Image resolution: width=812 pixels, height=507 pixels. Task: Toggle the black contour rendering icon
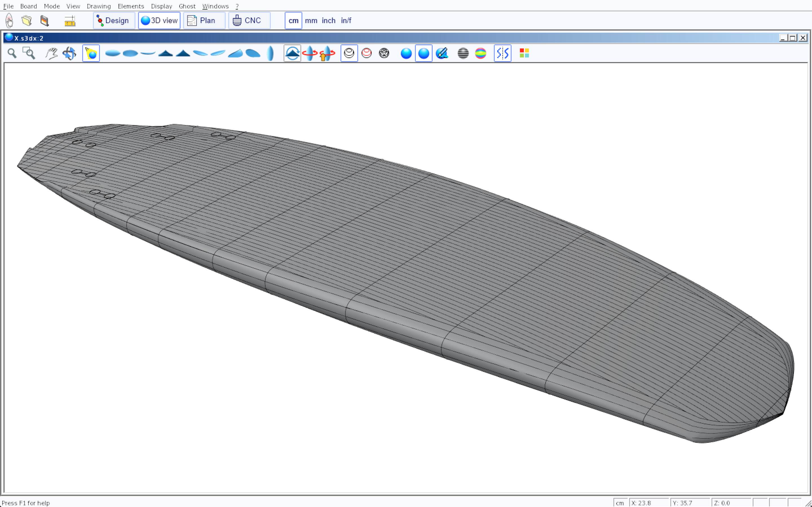point(349,53)
